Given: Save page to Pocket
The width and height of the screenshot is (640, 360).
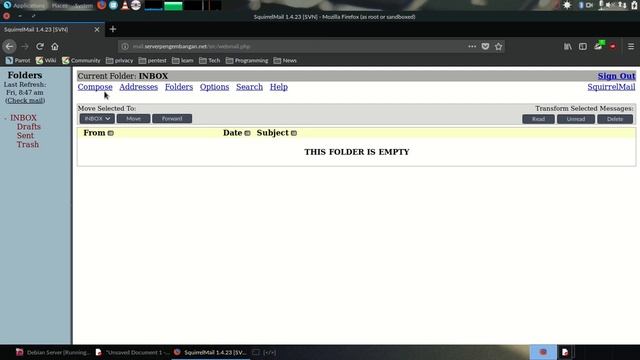Looking at the screenshot, I should pyautogui.click(x=485, y=47).
